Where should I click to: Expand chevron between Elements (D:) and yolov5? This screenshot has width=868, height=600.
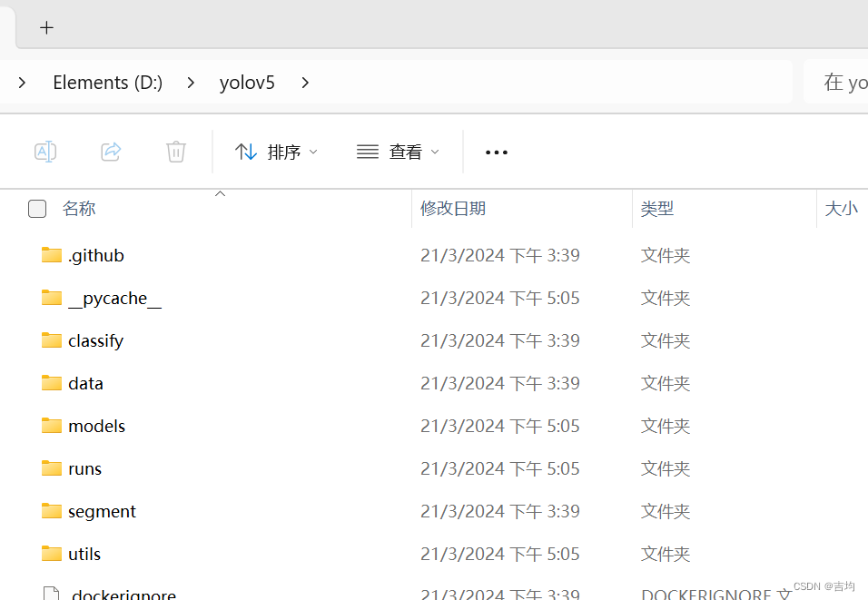click(191, 83)
